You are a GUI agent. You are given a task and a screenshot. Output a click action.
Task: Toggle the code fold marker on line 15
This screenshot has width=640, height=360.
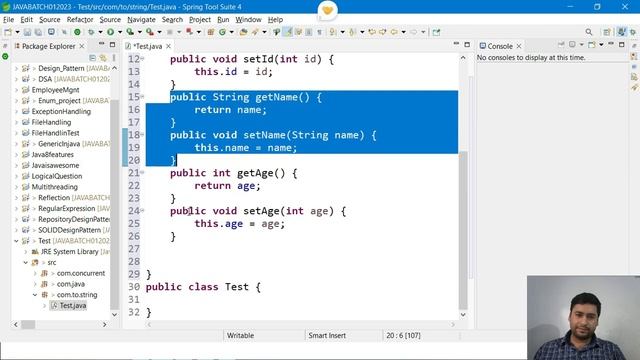(142, 97)
